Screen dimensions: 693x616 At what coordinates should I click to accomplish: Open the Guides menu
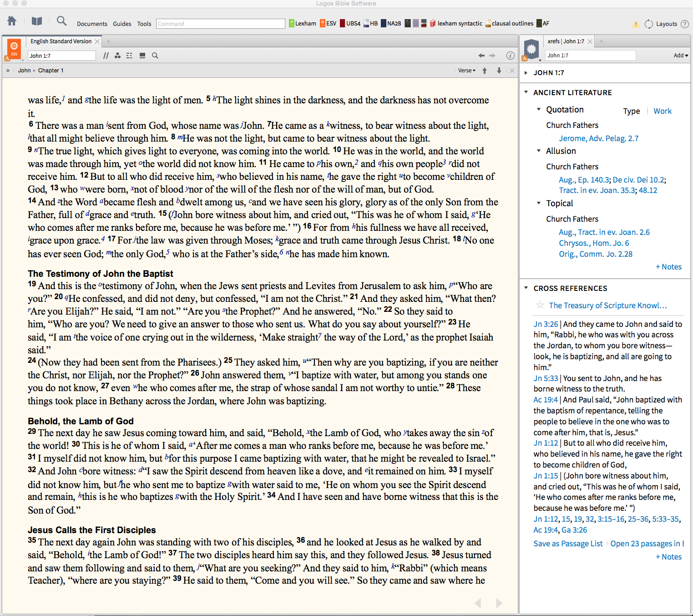point(122,24)
